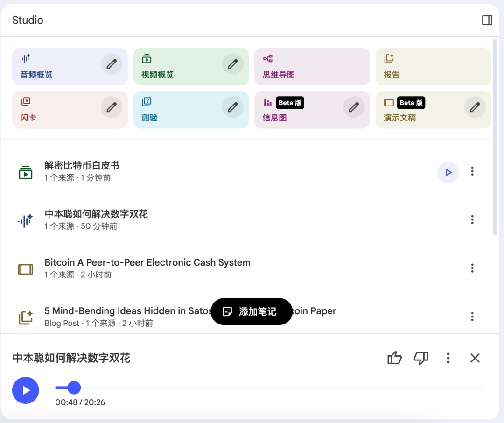Play the audio in the bottom player
504x423 pixels.
(x=26, y=390)
